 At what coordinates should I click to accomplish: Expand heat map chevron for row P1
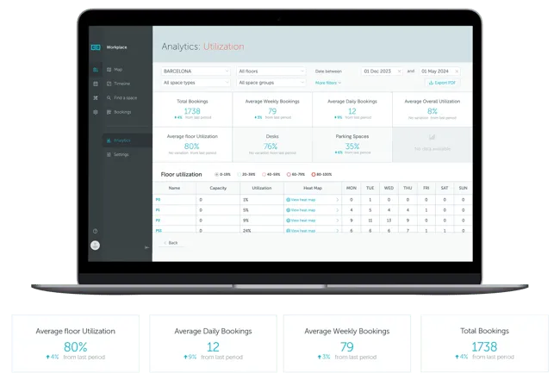tap(338, 210)
